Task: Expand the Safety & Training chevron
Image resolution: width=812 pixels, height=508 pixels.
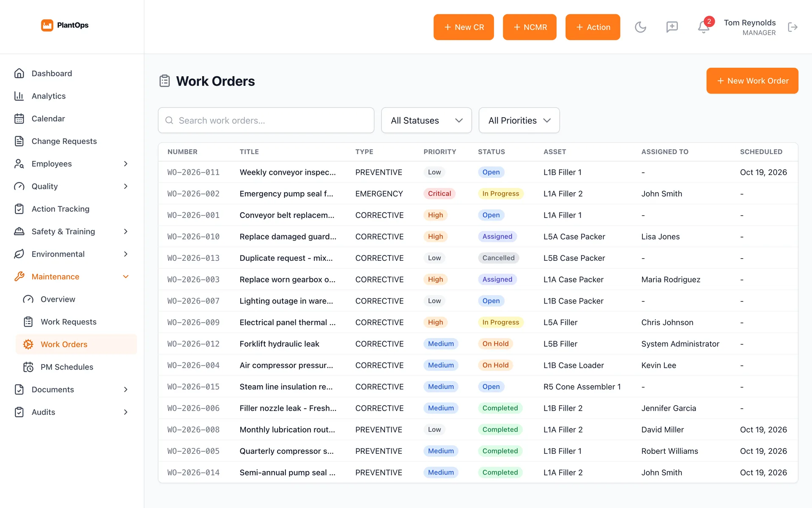Action: coord(126,232)
